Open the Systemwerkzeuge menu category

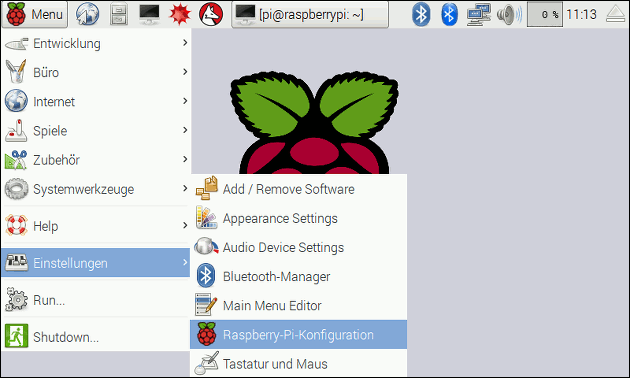(x=96, y=189)
